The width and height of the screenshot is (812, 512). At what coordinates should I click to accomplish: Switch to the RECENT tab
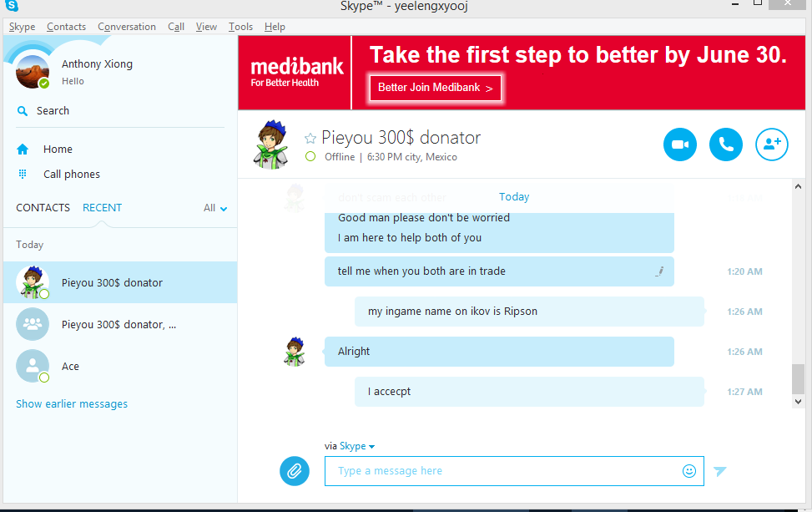(x=102, y=208)
